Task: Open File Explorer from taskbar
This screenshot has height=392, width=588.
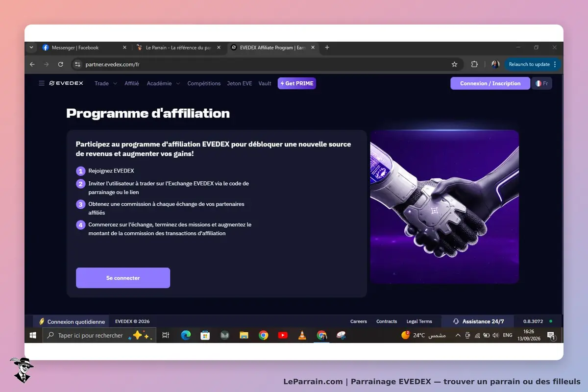Action: 244,335
